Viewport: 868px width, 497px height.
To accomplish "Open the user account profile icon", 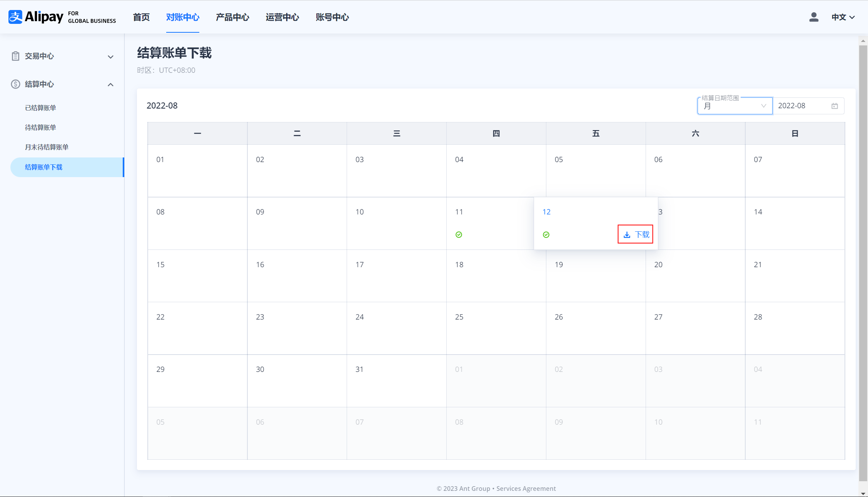I will [x=813, y=17].
